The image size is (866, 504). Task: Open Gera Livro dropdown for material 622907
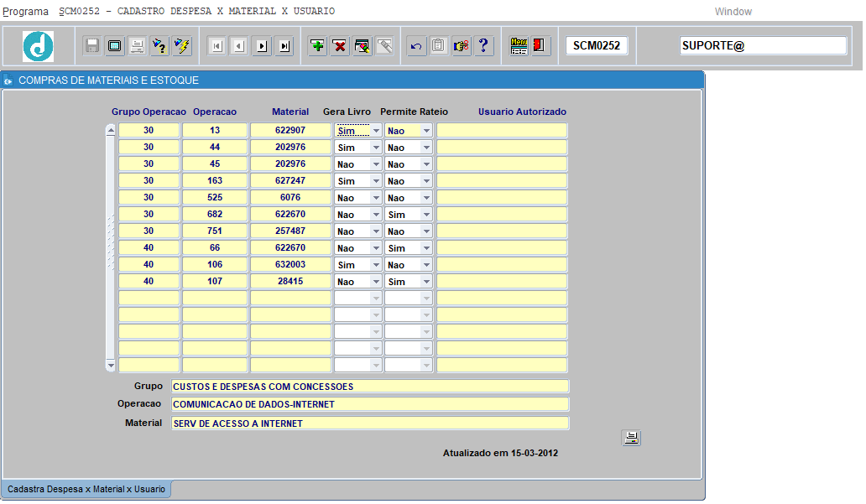(376, 131)
